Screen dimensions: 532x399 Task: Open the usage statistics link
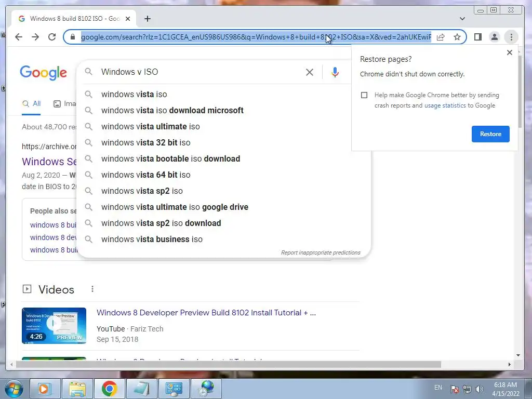click(445, 105)
